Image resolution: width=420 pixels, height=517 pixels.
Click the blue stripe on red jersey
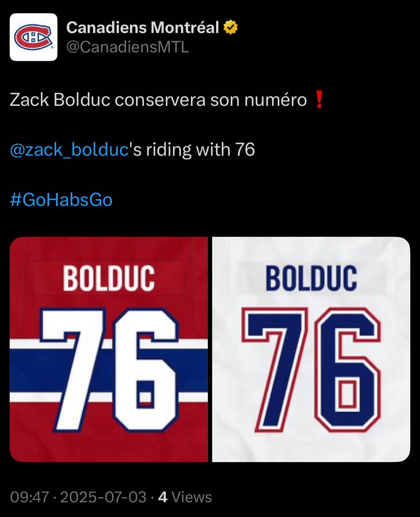pyautogui.click(x=25, y=370)
